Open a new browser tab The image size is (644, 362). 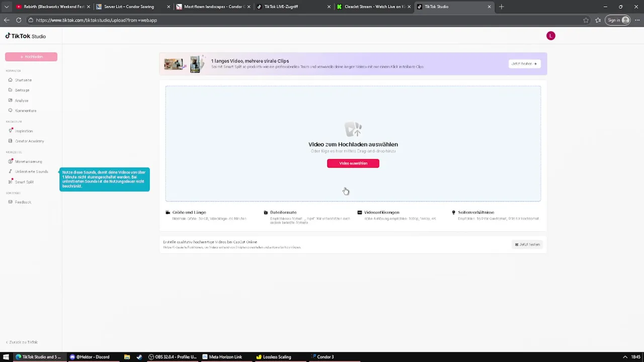[501, 7]
